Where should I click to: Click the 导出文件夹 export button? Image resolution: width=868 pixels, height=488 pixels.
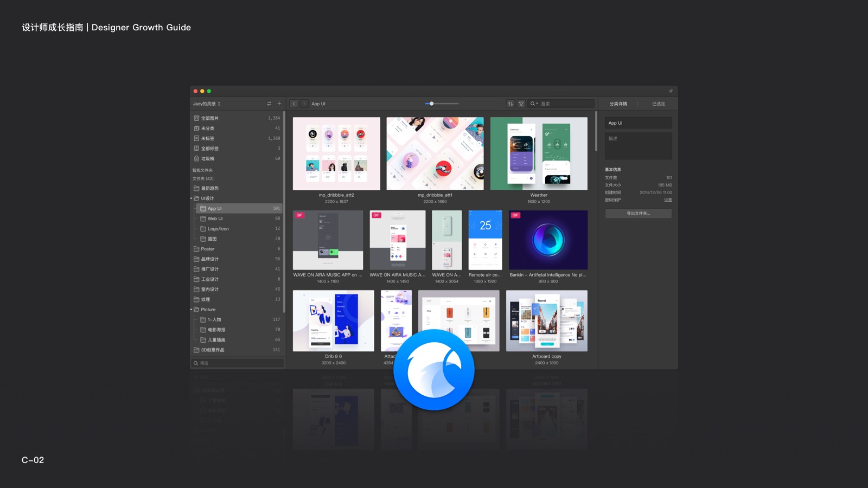(x=638, y=214)
